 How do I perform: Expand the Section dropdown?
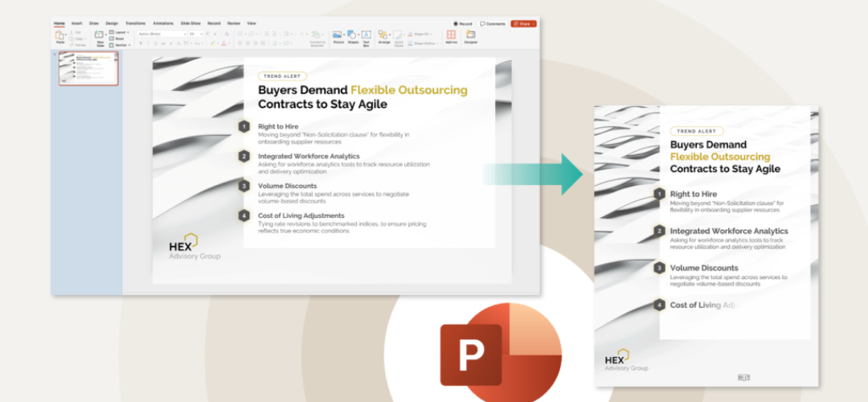point(120,45)
